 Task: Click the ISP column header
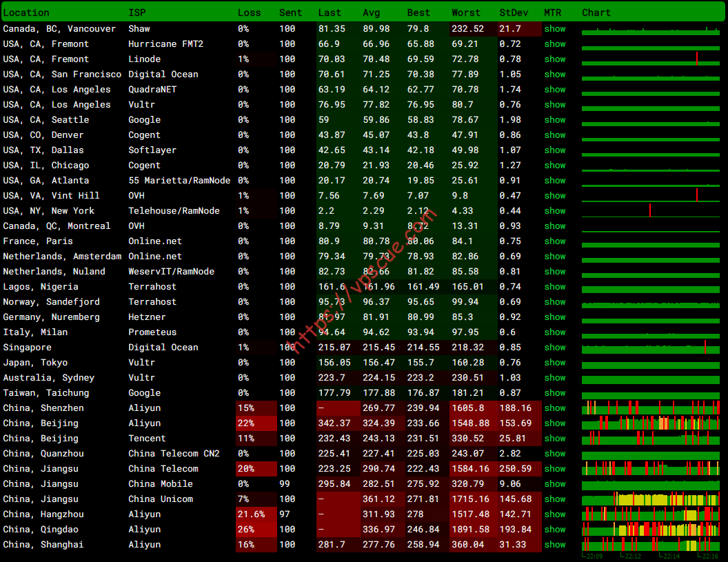point(137,13)
